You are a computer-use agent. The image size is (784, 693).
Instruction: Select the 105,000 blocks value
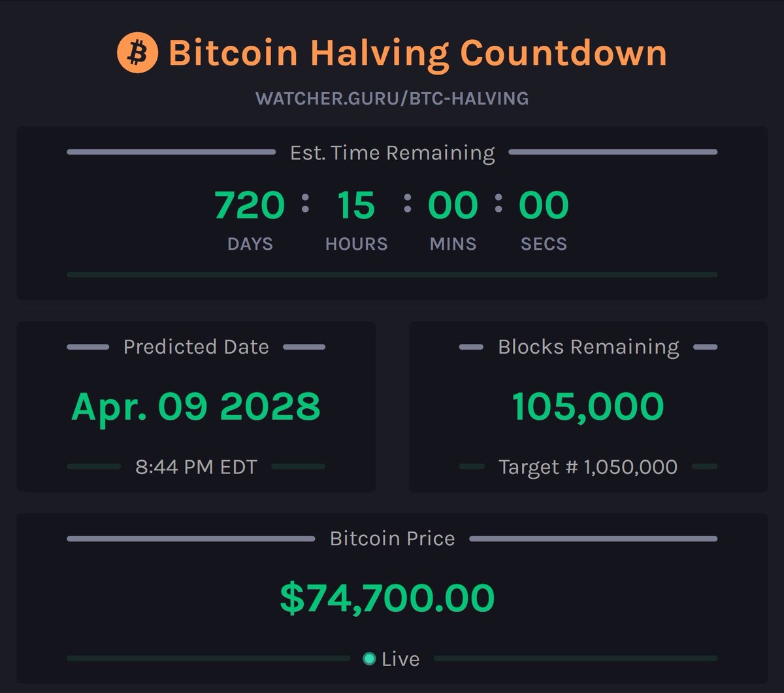click(x=588, y=407)
